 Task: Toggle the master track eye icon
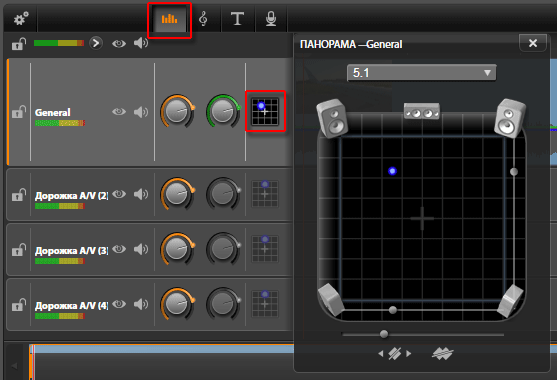(x=119, y=44)
